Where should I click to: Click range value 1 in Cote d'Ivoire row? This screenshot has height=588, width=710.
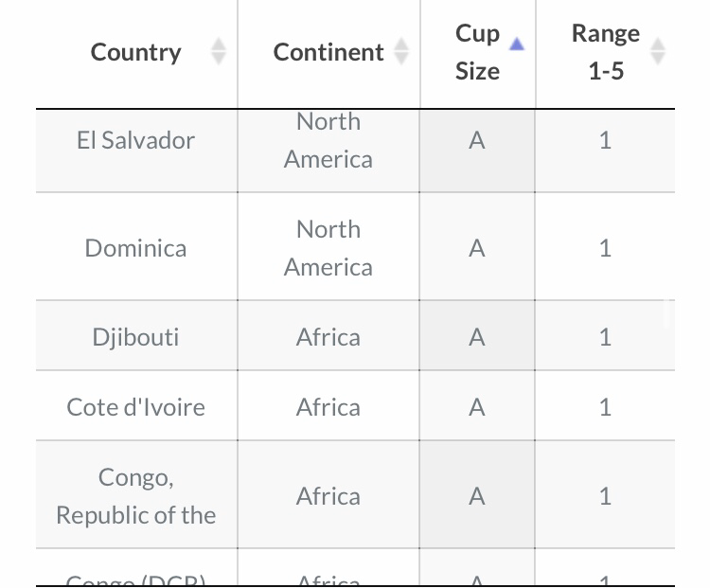pyautogui.click(x=606, y=407)
